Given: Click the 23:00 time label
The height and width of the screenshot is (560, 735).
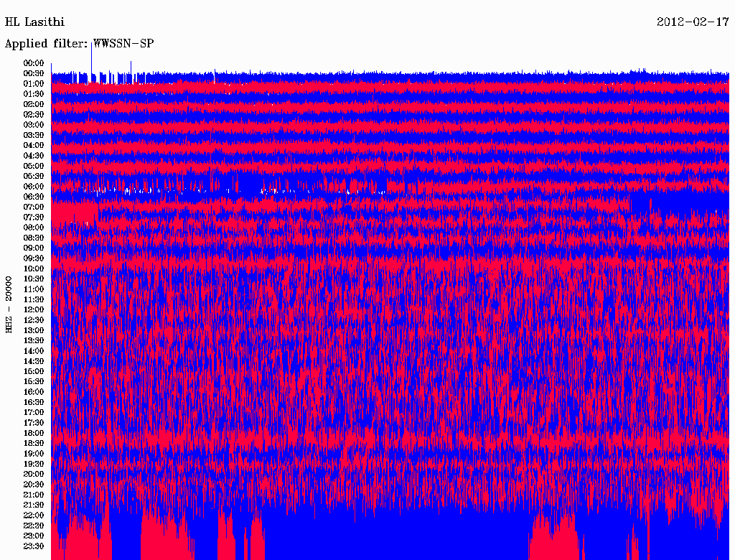Looking at the screenshot, I should 34,536.
